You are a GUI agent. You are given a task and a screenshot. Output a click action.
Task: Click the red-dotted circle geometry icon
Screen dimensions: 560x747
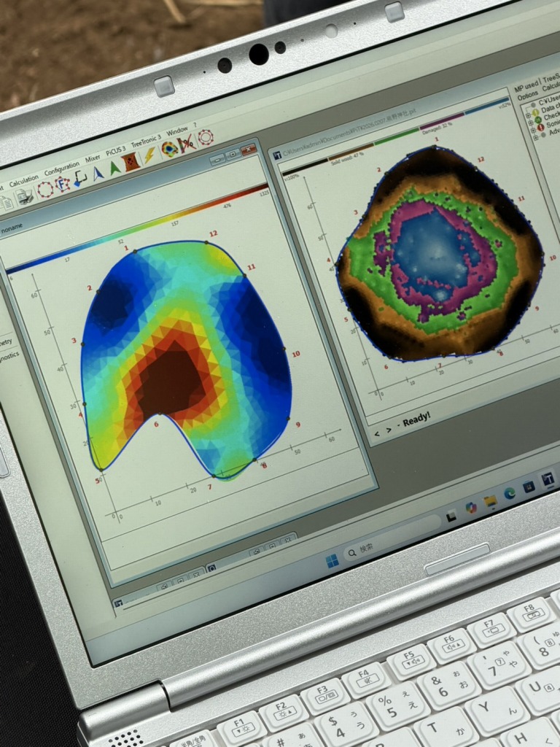click(46, 189)
